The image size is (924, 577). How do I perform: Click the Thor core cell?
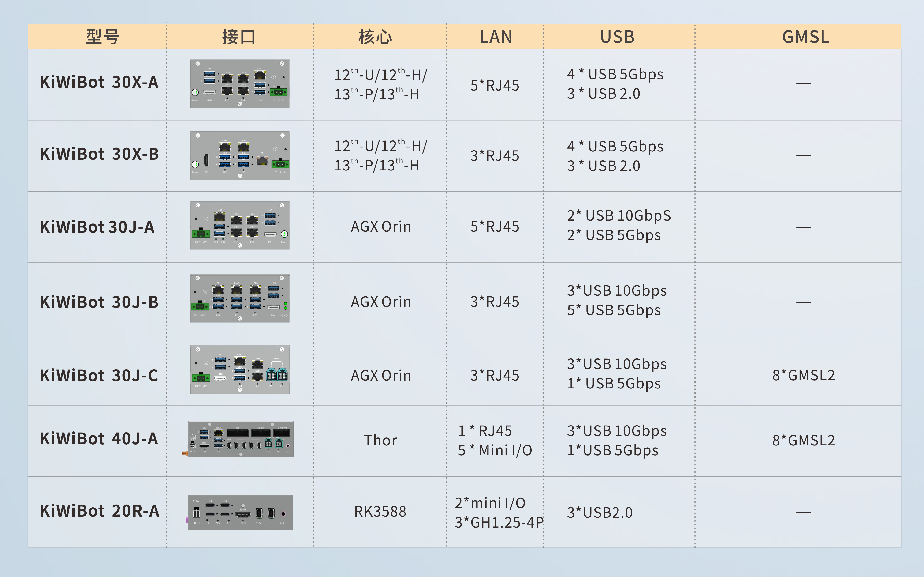(x=380, y=440)
